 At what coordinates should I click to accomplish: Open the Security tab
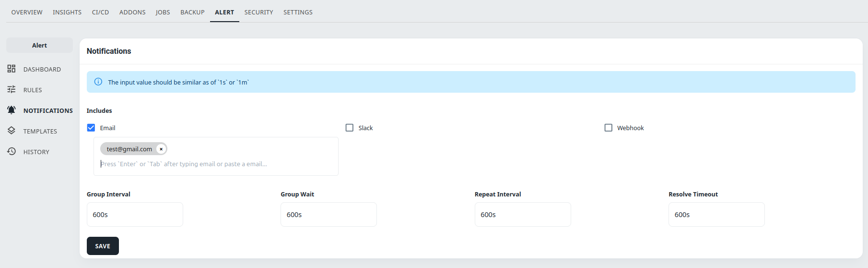pyautogui.click(x=258, y=12)
